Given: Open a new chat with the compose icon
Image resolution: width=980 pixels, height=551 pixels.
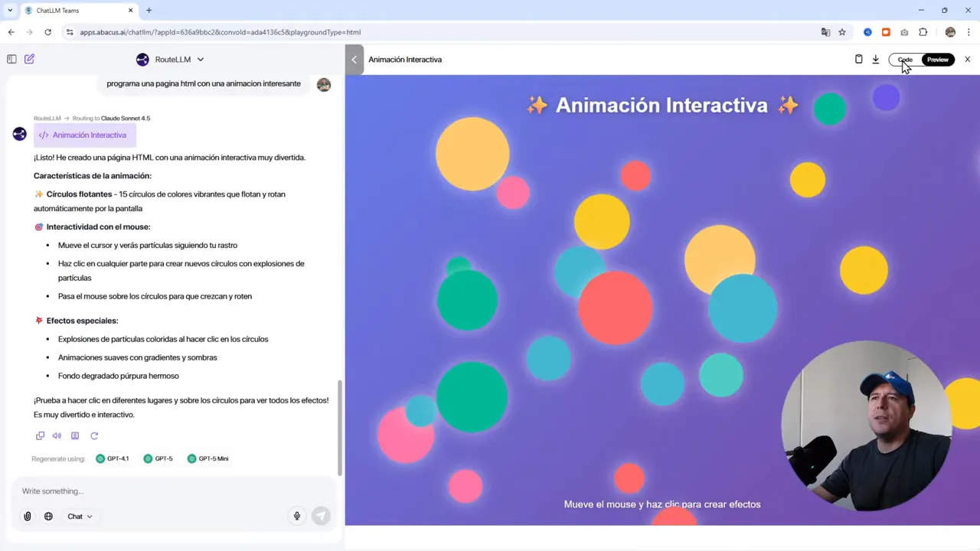Looking at the screenshot, I should pos(29,59).
